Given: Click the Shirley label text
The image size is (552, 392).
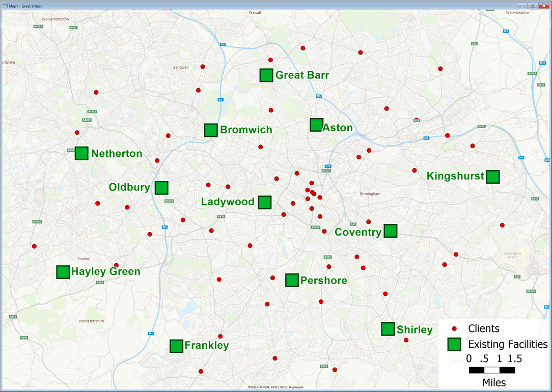Looking at the screenshot, I should [x=415, y=329].
